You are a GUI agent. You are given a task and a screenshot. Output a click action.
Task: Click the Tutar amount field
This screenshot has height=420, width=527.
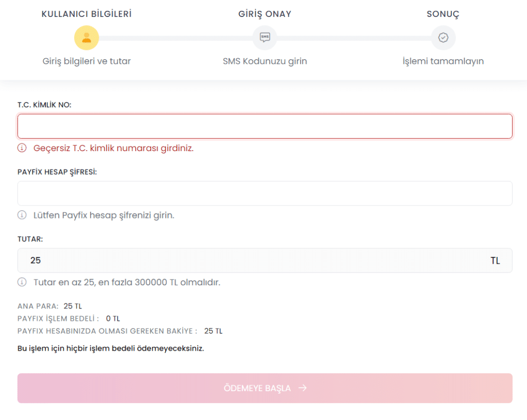click(265, 261)
